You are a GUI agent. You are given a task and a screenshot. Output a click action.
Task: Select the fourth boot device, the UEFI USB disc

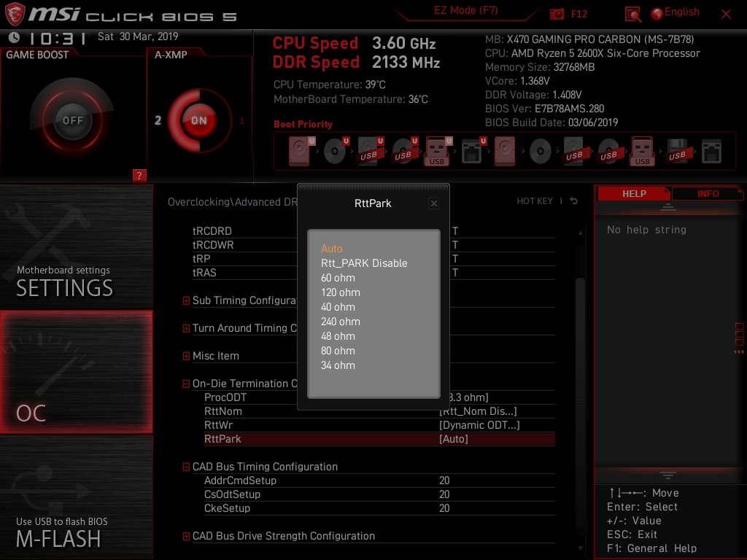click(x=405, y=151)
